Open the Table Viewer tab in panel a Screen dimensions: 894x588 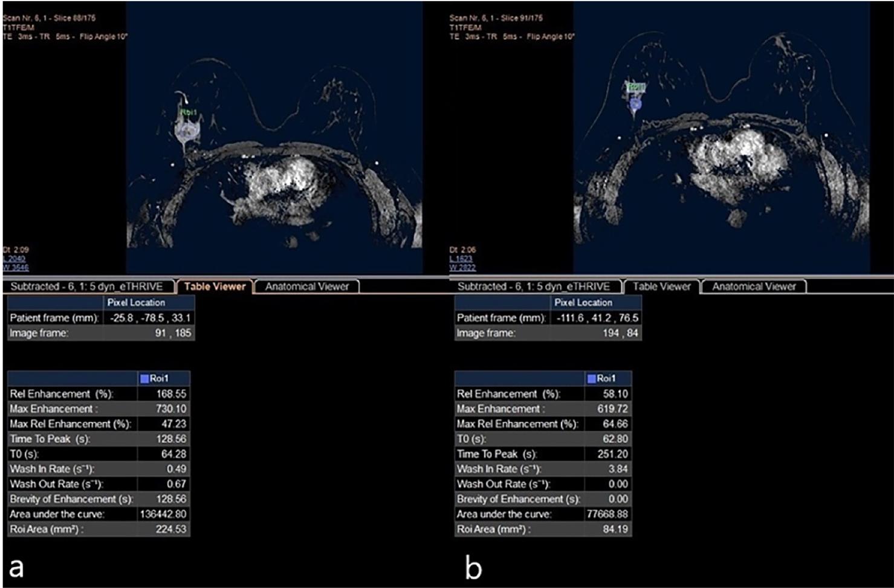[x=215, y=286]
